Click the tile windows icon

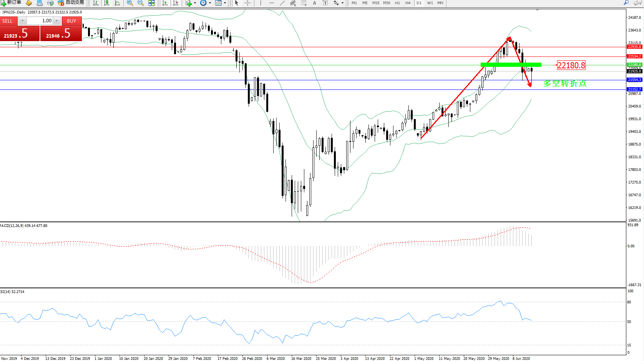(x=151, y=3)
